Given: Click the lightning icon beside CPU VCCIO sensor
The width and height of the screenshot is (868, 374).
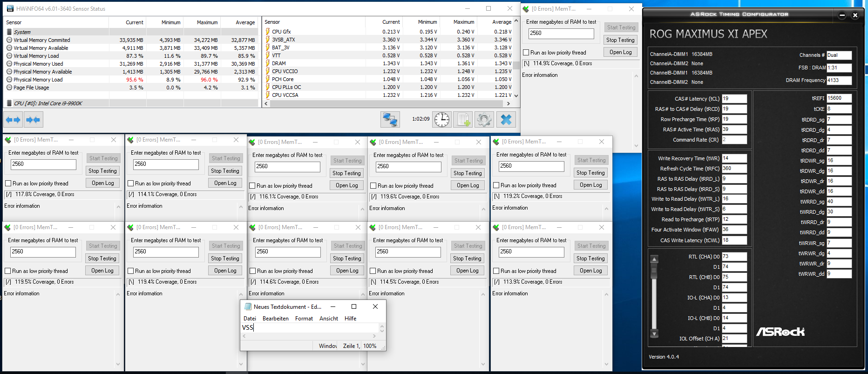Looking at the screenshot, I should click(268, 71).
